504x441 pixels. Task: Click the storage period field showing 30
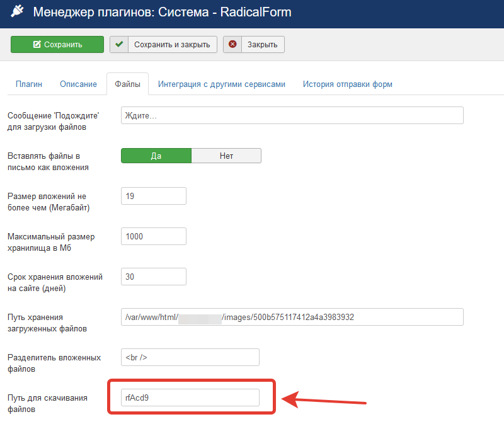[x=153, y=277]
